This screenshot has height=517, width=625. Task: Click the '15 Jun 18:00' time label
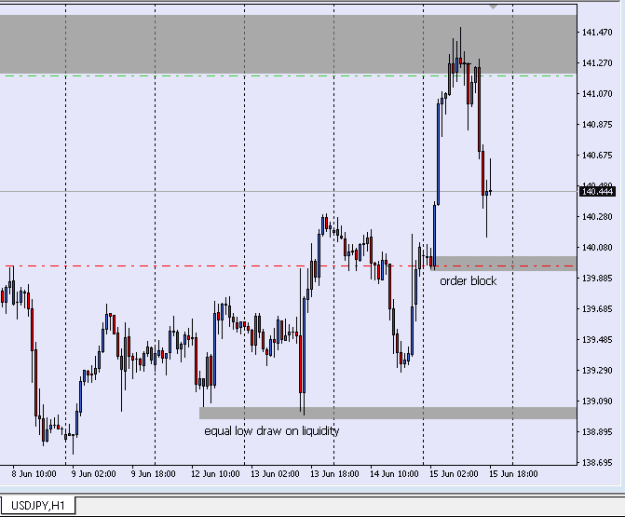[x=513, y=474]
